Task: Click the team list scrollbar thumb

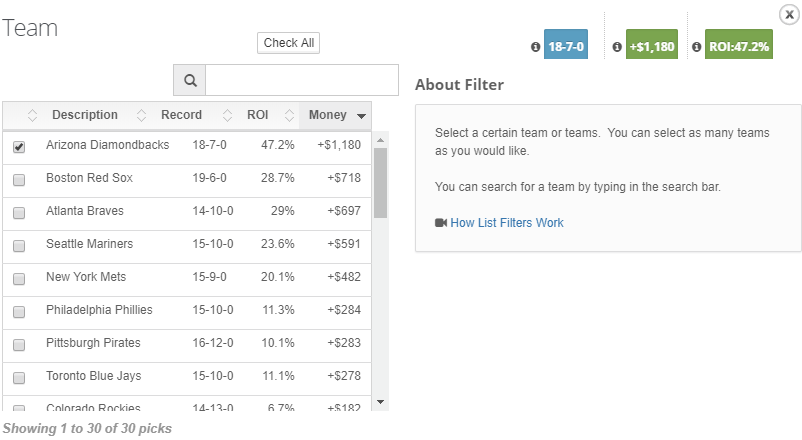Action: (x=380, y=183)
